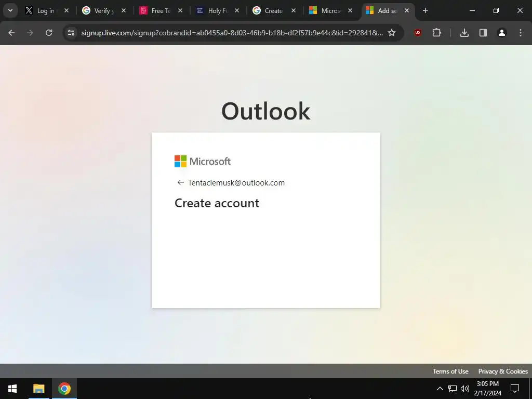Go back to the previous page

pos(11,33)
